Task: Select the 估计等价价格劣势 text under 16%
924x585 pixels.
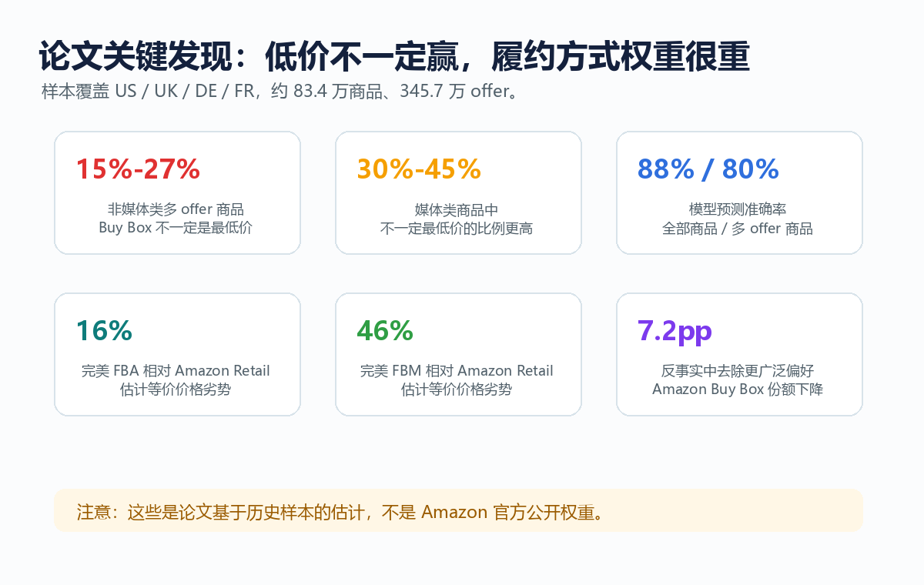Action: 176,389
